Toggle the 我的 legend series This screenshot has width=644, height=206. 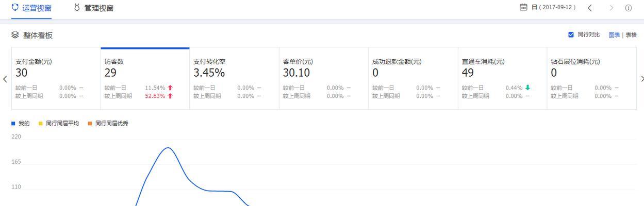21,124
